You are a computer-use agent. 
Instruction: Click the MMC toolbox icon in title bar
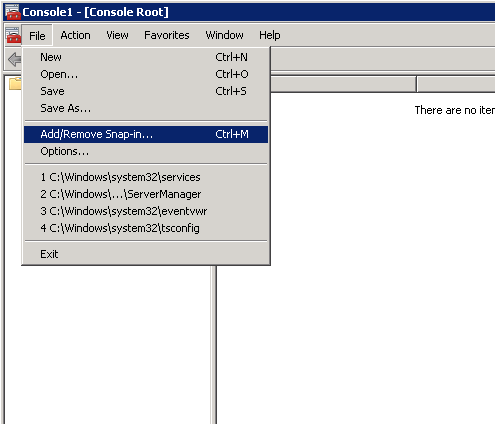click(x=13, y=12)
